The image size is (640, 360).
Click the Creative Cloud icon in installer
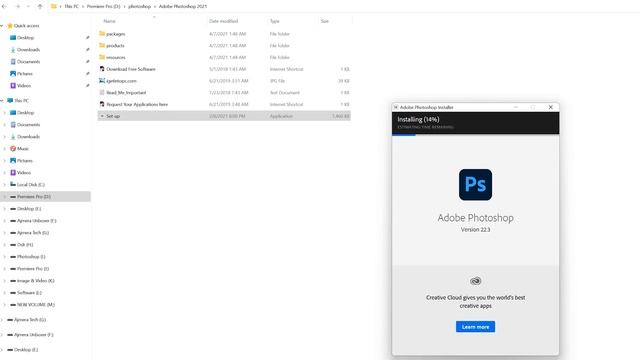coord(475,281)
